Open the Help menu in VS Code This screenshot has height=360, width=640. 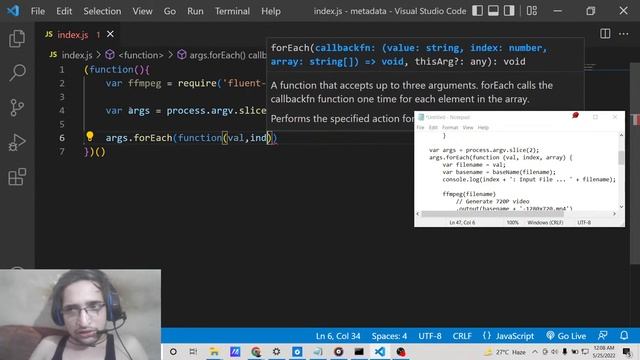[271, 11]
